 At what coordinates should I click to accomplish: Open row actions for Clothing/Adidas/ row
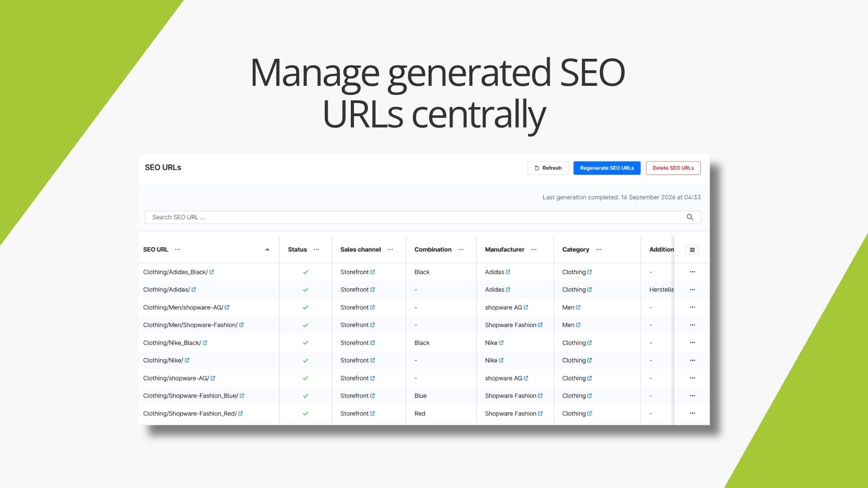click(693, 290)
